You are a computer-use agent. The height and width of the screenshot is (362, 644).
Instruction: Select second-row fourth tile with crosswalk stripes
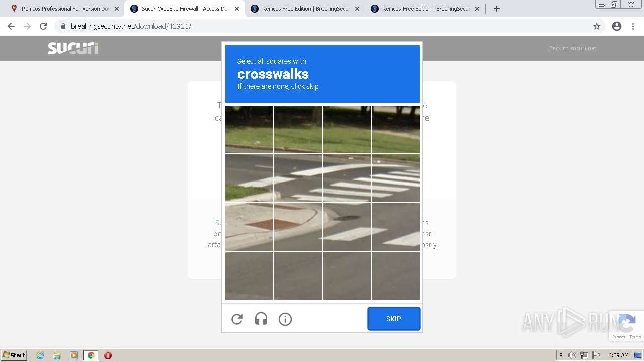point(395,178)
